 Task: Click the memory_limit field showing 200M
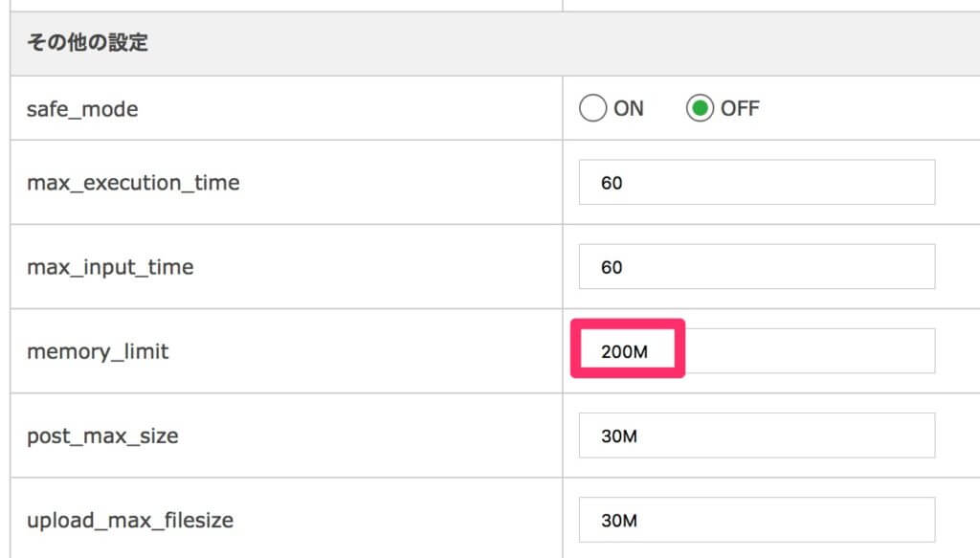coord(757,350)
